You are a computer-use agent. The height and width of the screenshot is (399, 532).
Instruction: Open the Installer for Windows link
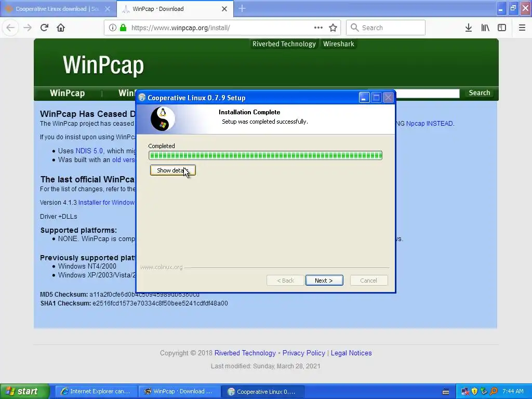pos(107,202)
